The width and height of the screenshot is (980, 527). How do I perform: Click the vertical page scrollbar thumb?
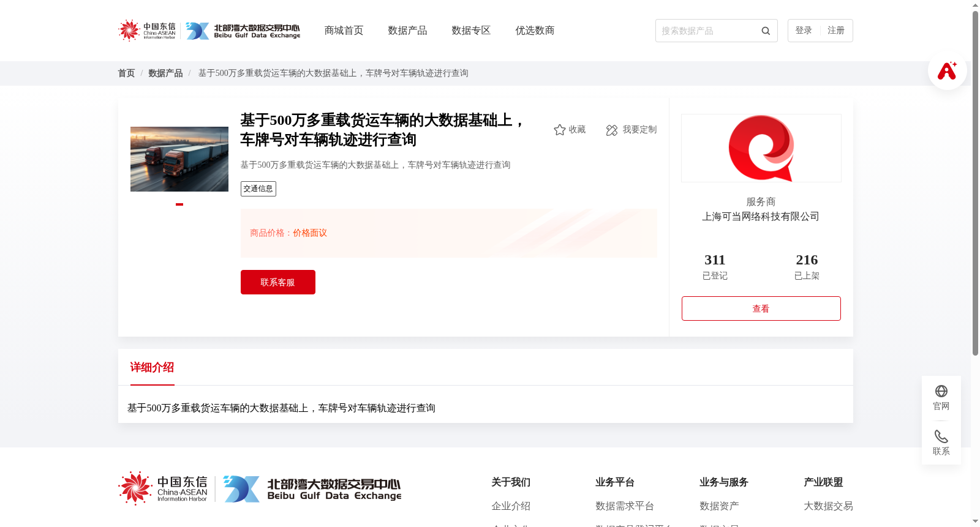coord(975,184)
